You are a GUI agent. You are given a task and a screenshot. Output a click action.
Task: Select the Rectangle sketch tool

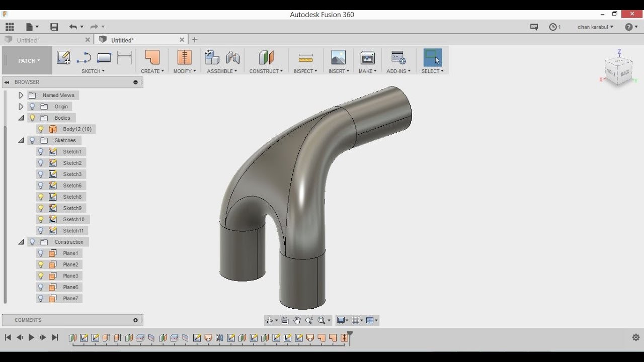[x=104, y=58]
